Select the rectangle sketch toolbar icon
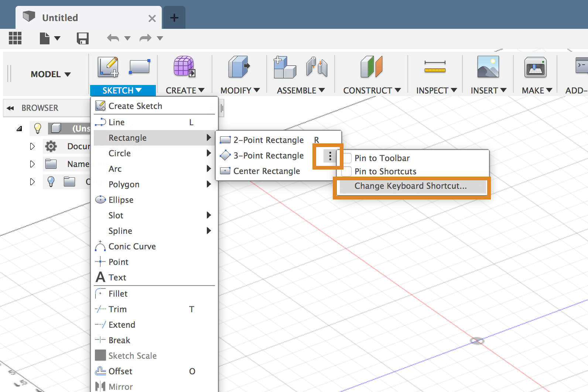The width and height of the screenshot is (588, 392). coord(140,67)
